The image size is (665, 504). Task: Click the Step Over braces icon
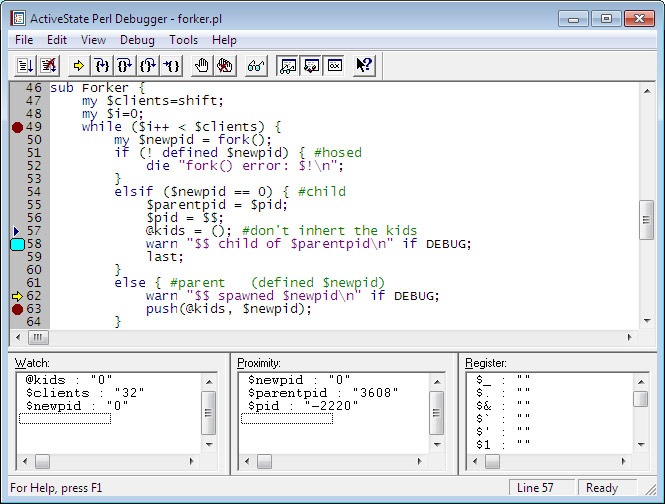point(125,66)
